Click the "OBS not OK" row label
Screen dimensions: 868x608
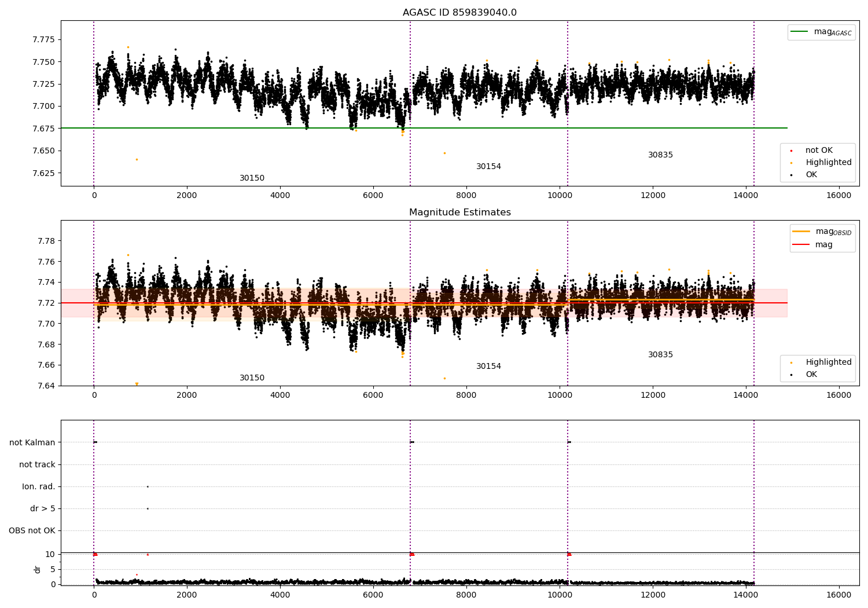[x=32, y=530]
